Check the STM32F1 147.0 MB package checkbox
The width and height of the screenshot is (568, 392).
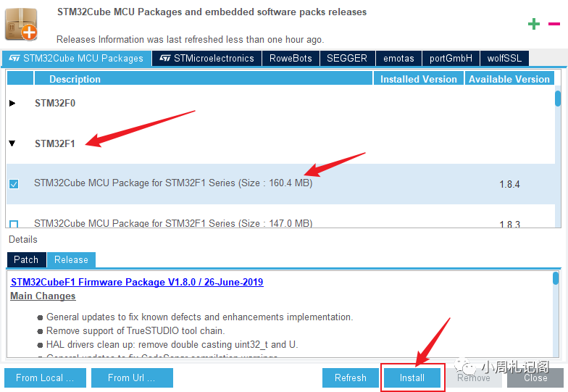click(x=14, y=224)
